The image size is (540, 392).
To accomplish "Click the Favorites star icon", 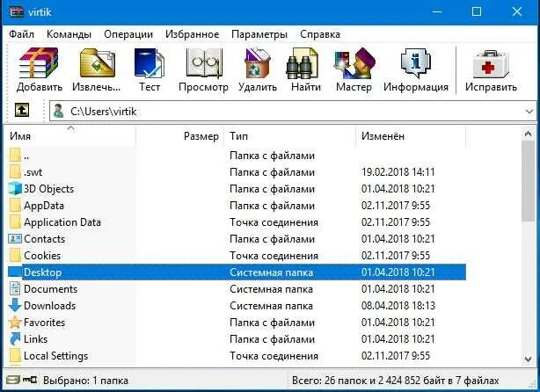I will [15, 323].
